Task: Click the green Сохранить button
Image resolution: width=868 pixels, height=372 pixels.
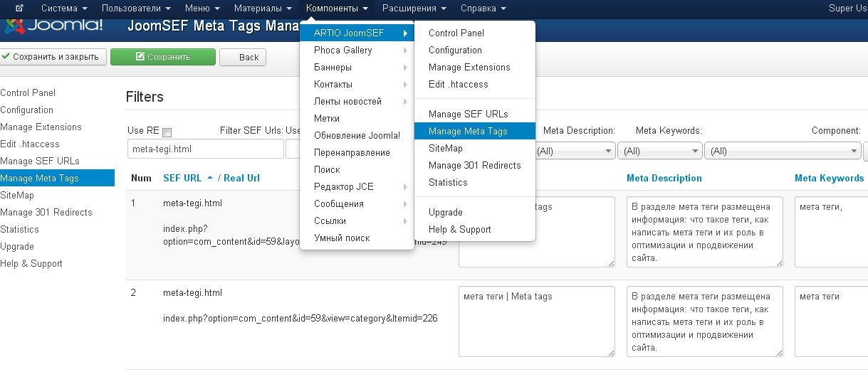Action: (162, 57)
